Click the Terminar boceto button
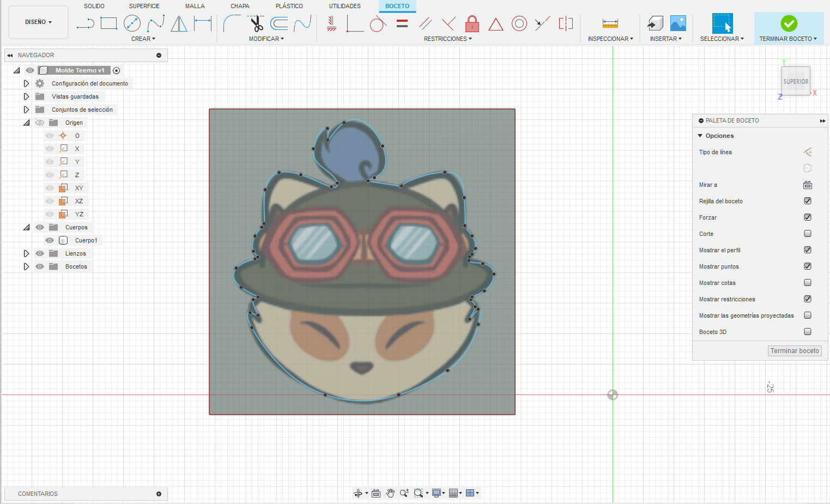This screenshot has width=830, height=504. (795, 351)
